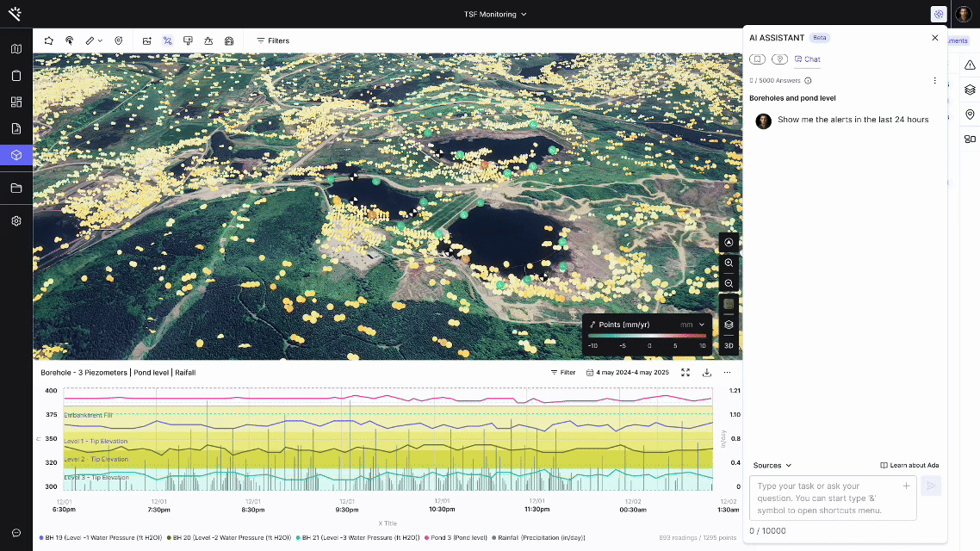Open the chat bubble at sidebar bottom
The width and height of the screenshot is (980, 551).
pyautogui.click(x=16, y=533)
